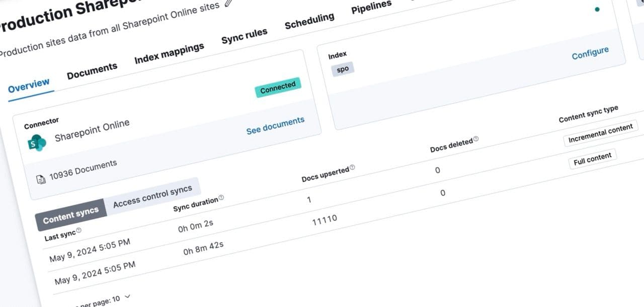
Task: Click the SharePoint Online connector logo
Action: pyautogui.click(x=36, y=143)
